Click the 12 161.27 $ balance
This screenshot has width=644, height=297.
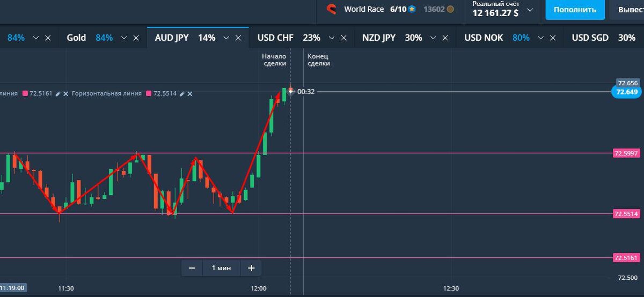pyautogui.click(x=495, y=13)
